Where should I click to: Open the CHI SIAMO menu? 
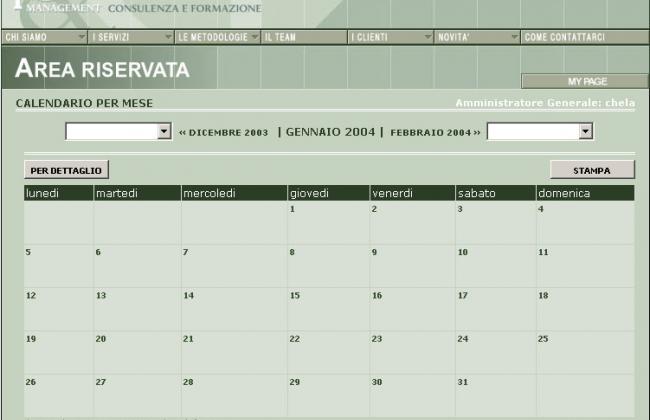27,37
